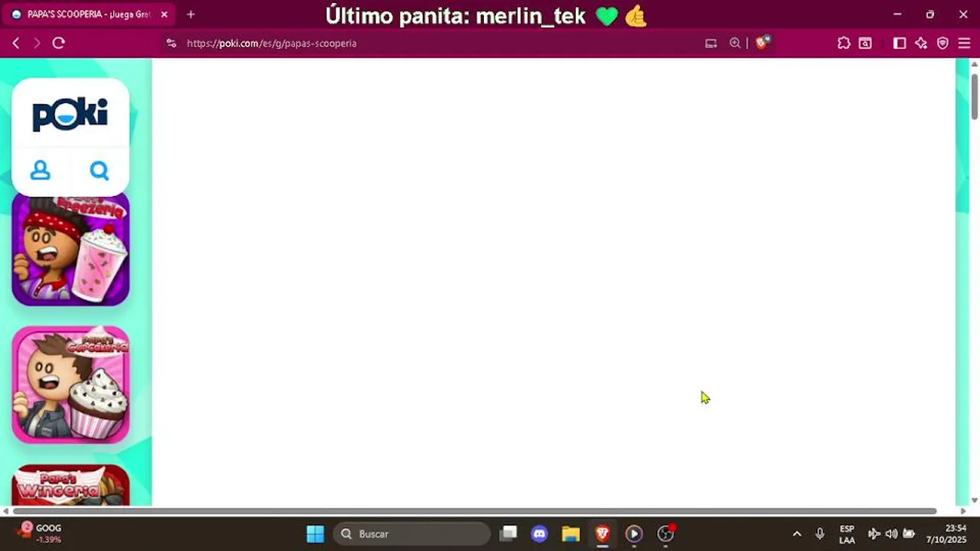Click the airplane mode tray icon
The width and height of the screenshot is (980, 551).
874,534
